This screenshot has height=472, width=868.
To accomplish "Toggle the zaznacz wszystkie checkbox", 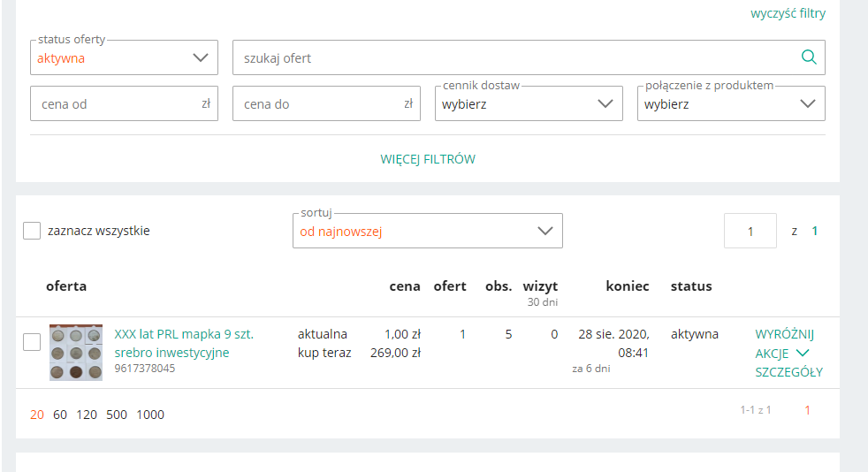I will click(32, 231).
